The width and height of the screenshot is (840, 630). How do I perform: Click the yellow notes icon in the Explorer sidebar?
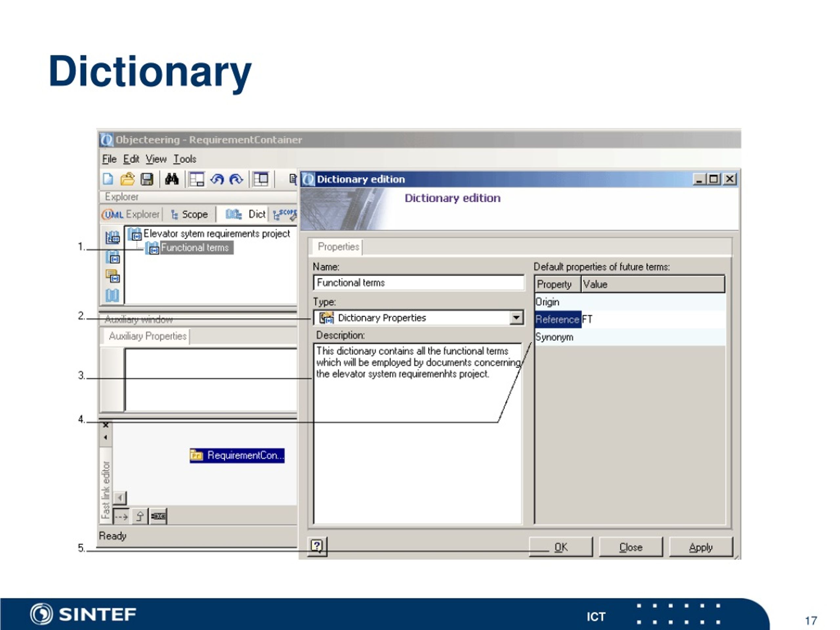[x=113, y=276]
